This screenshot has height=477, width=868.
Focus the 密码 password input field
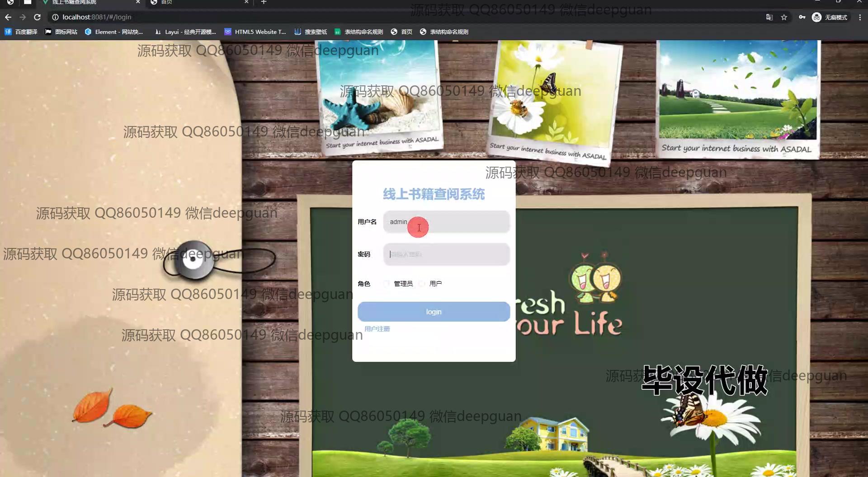(x=446, y=254)
